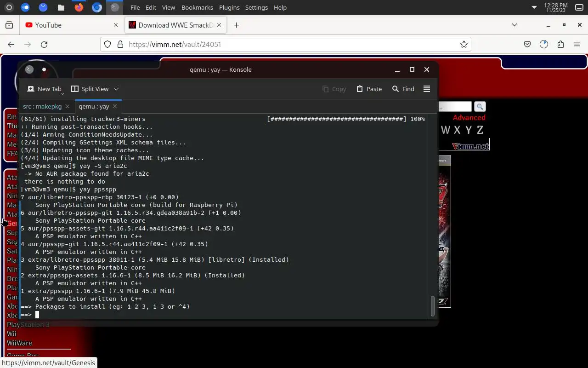Screen dimensions: 588x368
Task: Open a new browser tab
Action: [236, 25]
